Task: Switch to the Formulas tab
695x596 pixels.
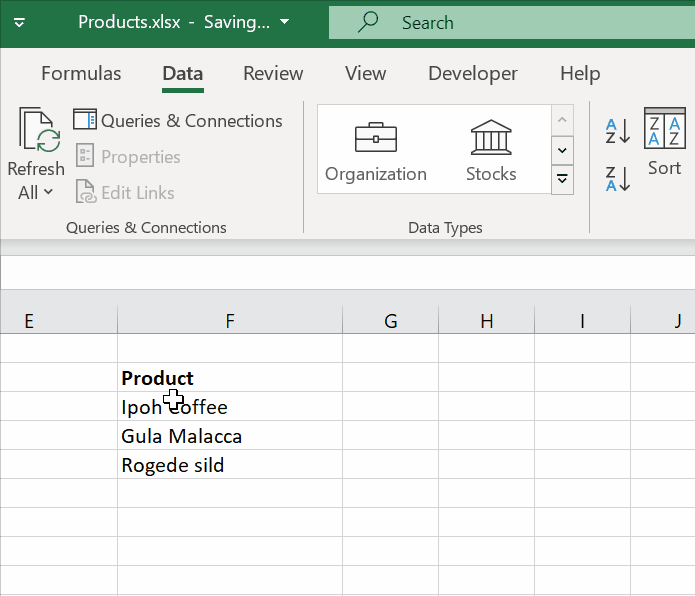Action: coord(81,73)
